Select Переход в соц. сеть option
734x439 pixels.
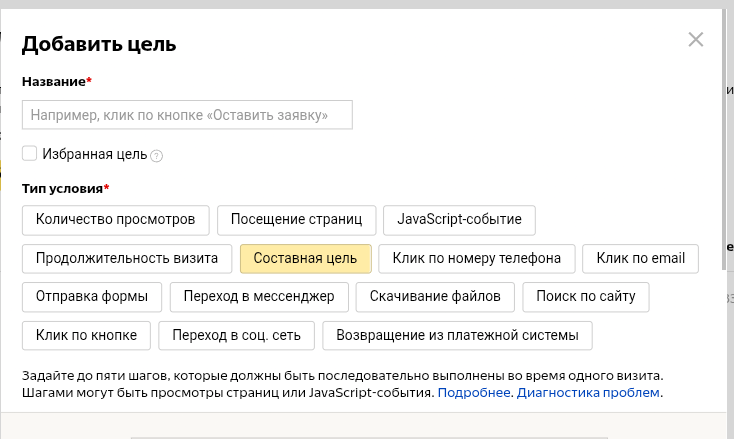pyautogui.click(x=236, y=336)
